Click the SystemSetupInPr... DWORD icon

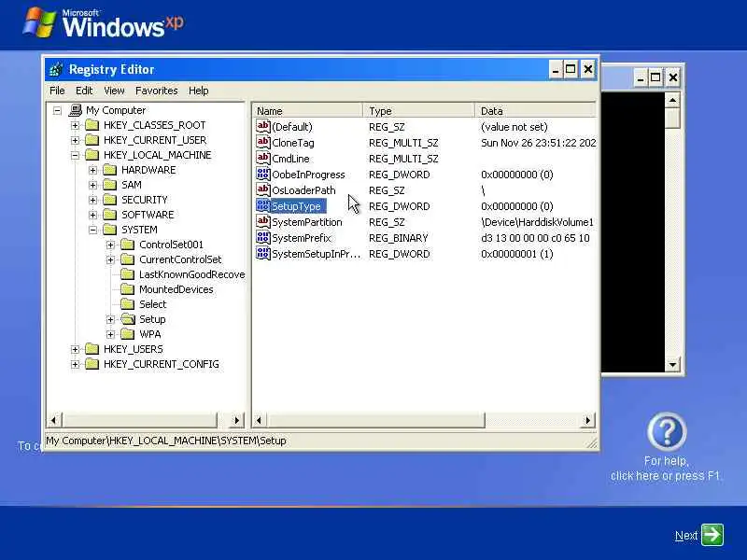click(263, 253)
